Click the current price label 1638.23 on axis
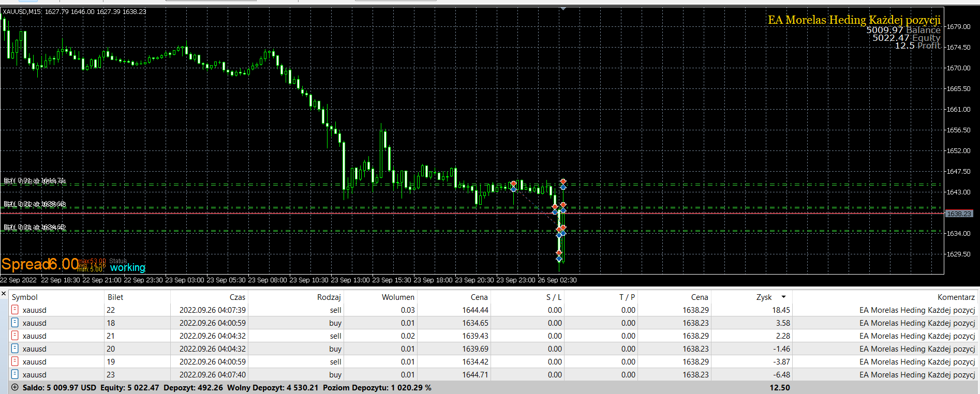 click(x=959, y=214)
